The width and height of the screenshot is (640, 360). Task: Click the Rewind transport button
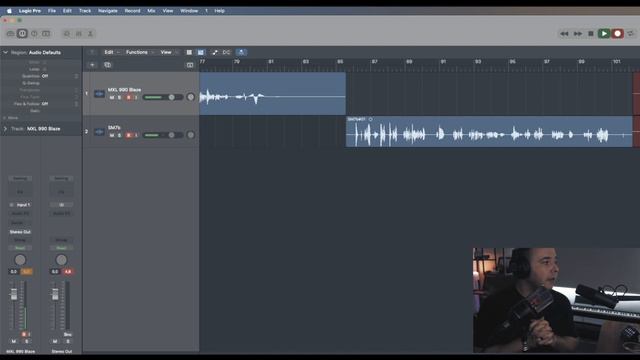(x=564, y=33)
